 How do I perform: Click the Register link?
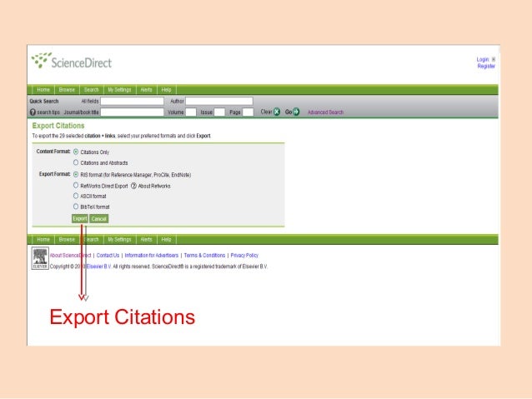click(486, 66)
